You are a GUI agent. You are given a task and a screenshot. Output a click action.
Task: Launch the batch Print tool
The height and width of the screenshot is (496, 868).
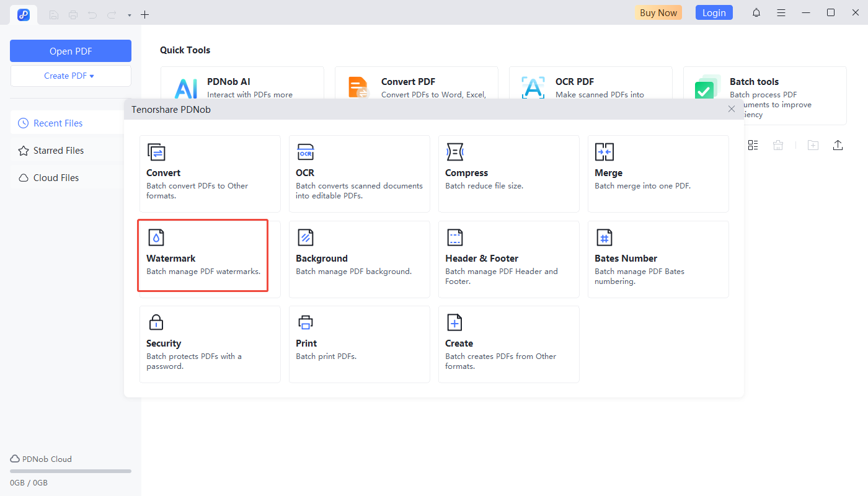point(359,344)
